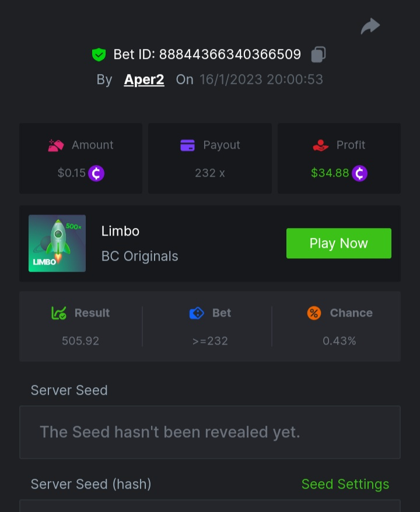The height and width of the screenshot is (512, 420).
Task: Click the red Profit hand icon
Action: 321,145
